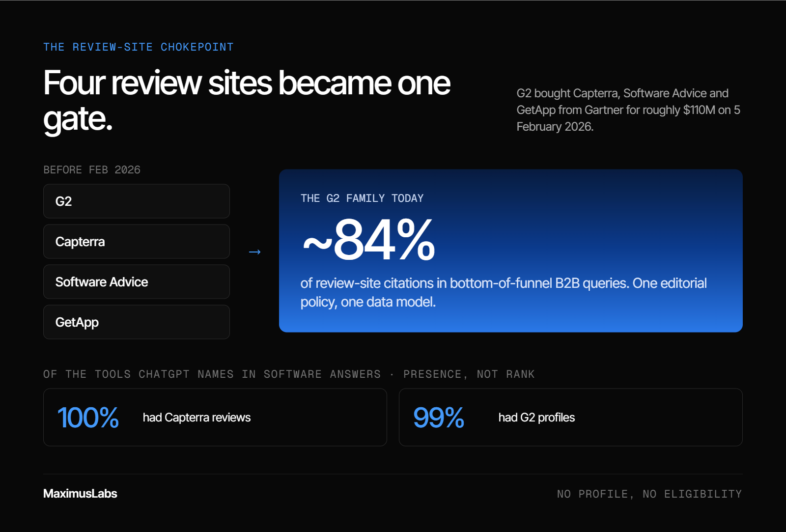Click 'THE REVIEW-SITE CHOKEPOINT' label

[138, 47]
